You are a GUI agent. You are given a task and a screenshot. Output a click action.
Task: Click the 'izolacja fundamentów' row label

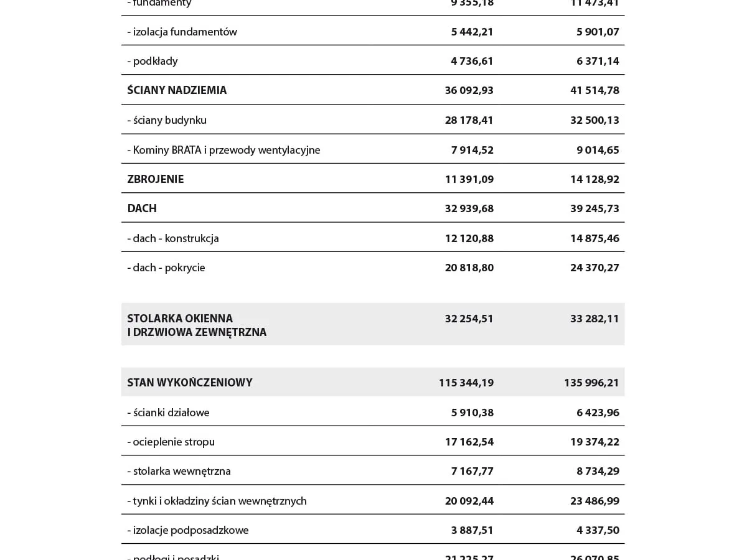(x=182, y=32)
